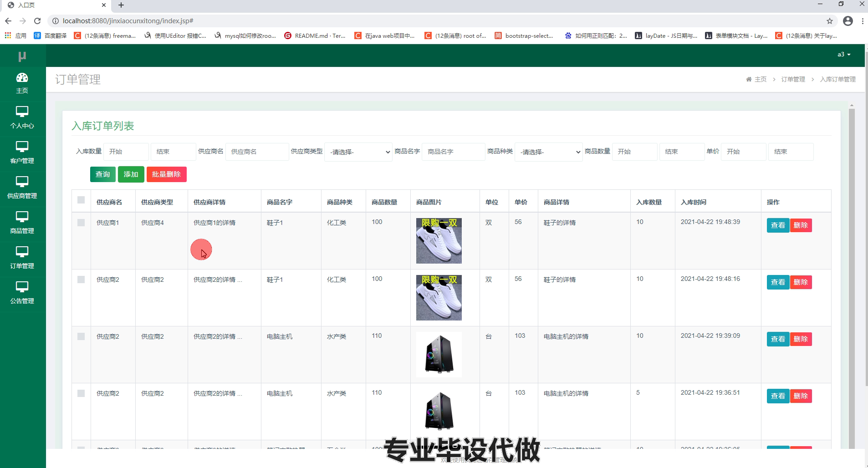Delete order from 19:48:16
The width and height of the screenshot is (868, 468).
click(801, 282)
